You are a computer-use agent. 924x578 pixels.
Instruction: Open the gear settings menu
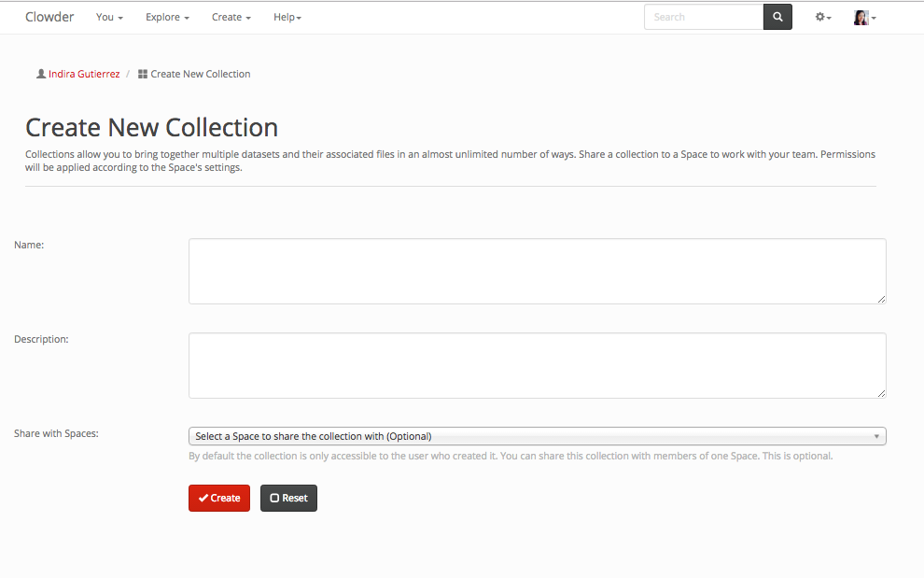822,17
